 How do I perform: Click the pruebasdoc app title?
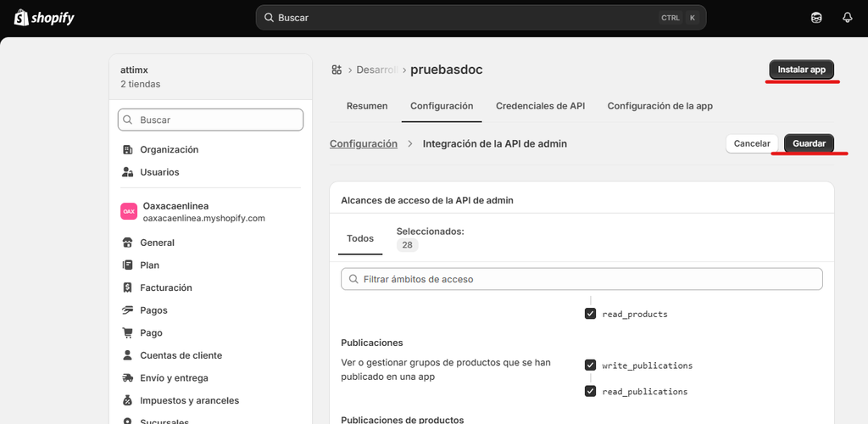[447, 70]
